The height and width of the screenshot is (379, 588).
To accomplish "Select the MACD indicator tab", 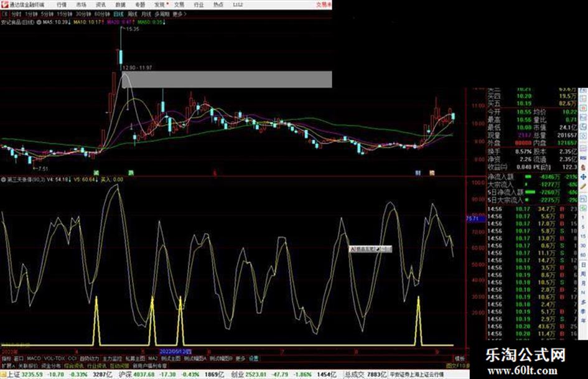I will tap(34, 358).
